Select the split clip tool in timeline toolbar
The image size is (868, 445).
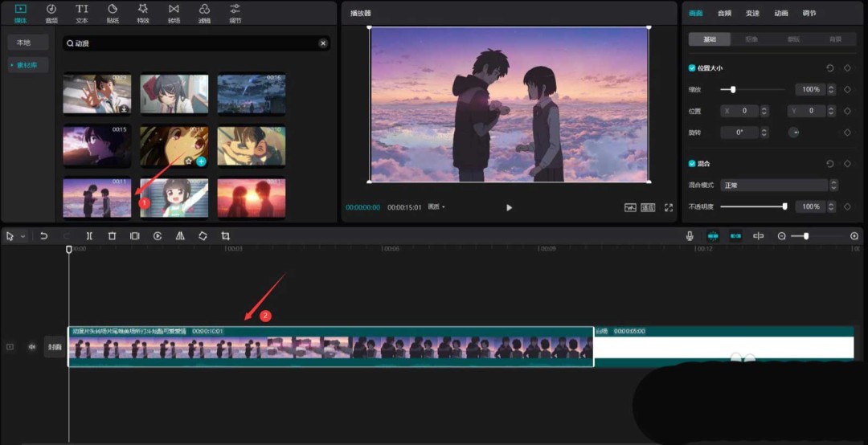coord(89,236)
